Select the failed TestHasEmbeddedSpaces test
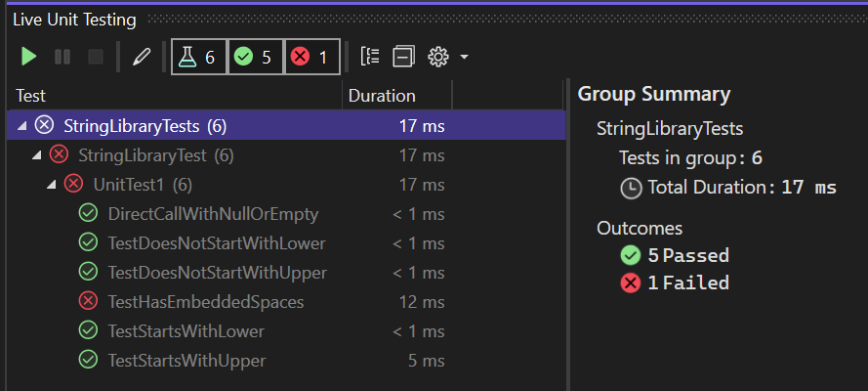 click(x=205, y=302)
